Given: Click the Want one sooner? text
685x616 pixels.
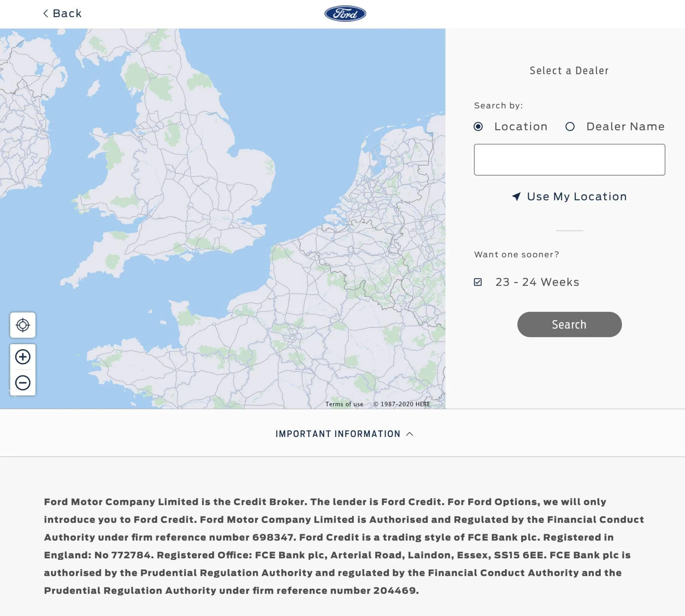Looking at the screenshot, I should tap(516, 254).
